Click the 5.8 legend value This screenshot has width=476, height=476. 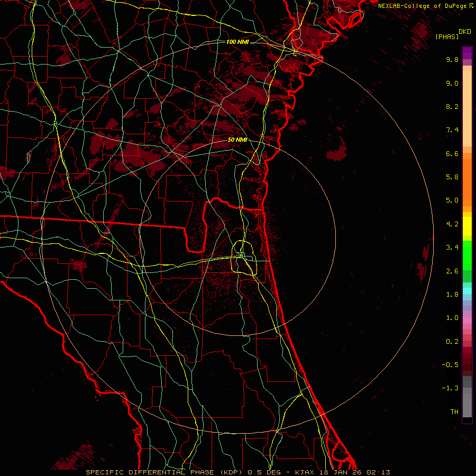tap(452, 177)
